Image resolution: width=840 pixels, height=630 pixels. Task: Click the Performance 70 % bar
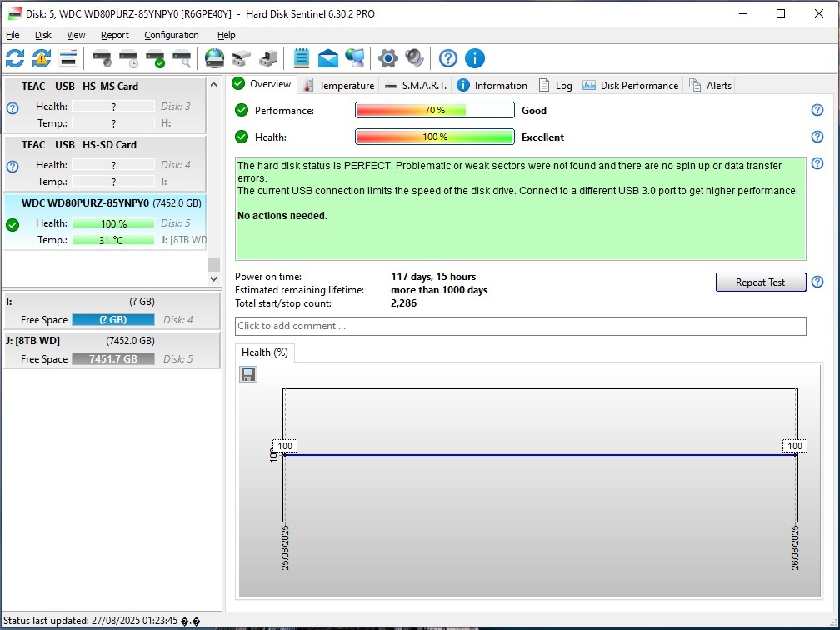(x=434, y=110)
